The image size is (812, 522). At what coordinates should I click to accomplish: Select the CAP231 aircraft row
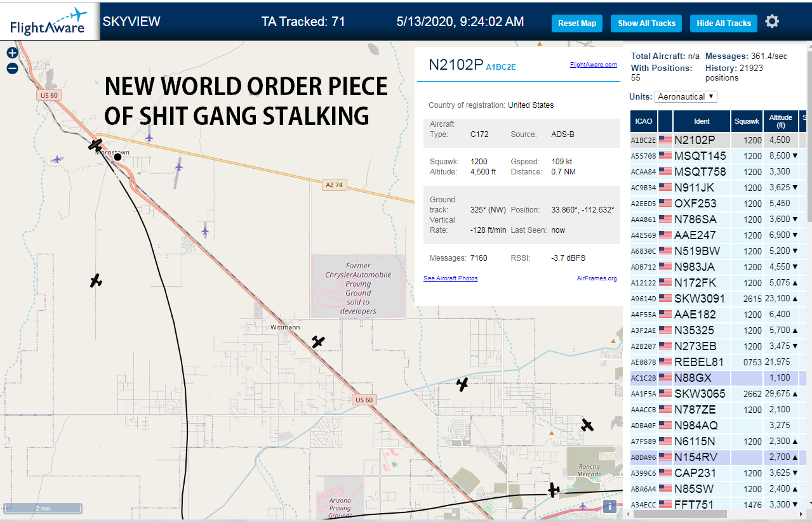719,473
